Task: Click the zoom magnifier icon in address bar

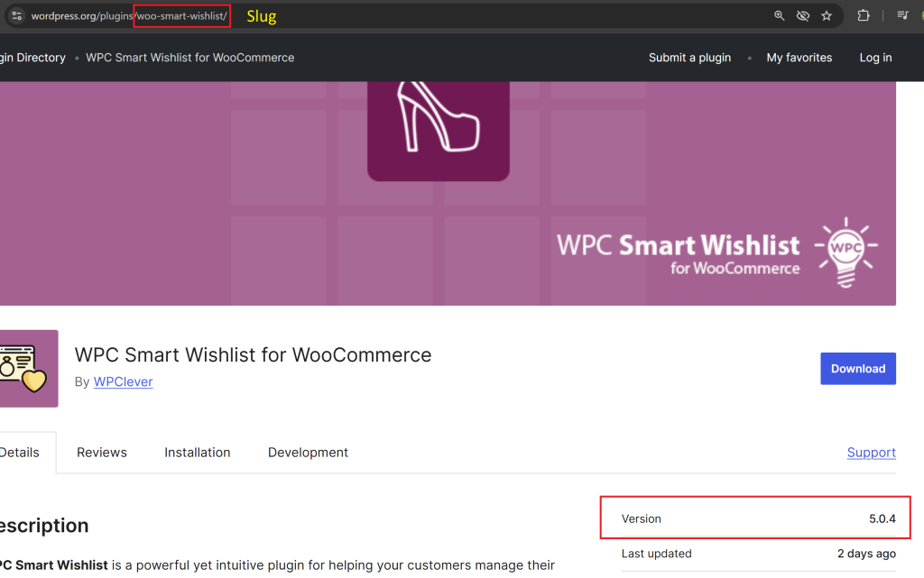Action: (780, 15)
